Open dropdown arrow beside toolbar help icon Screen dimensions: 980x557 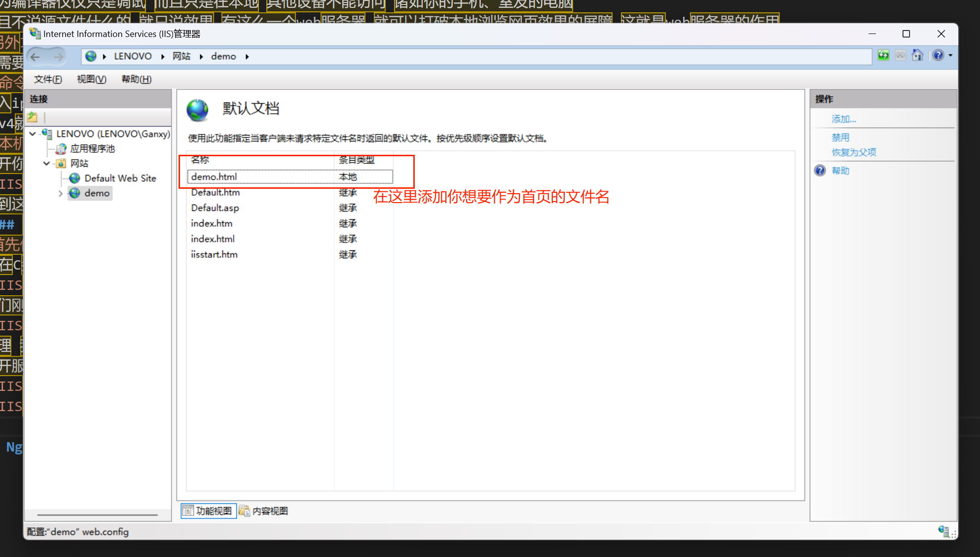point(950,56)
